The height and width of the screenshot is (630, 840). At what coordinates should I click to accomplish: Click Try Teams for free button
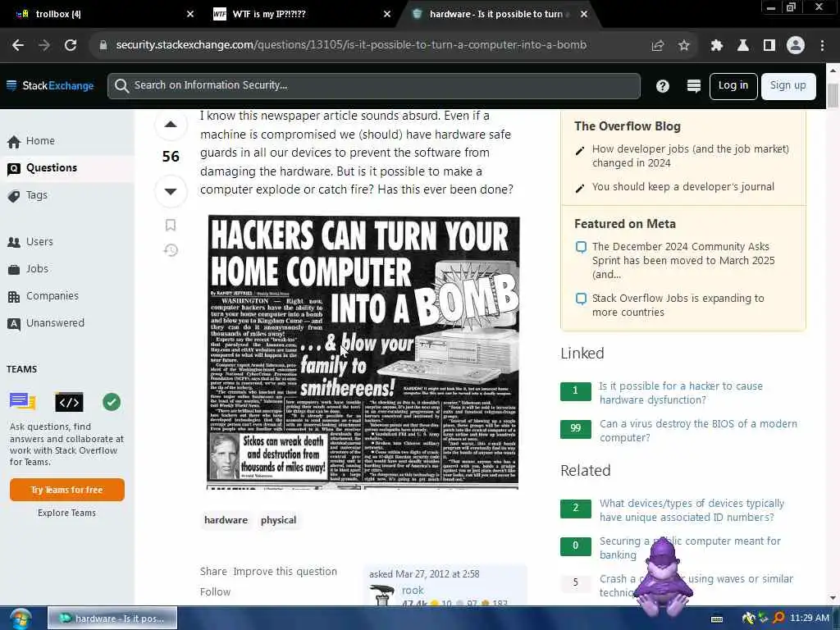click(x=67, y=491)
